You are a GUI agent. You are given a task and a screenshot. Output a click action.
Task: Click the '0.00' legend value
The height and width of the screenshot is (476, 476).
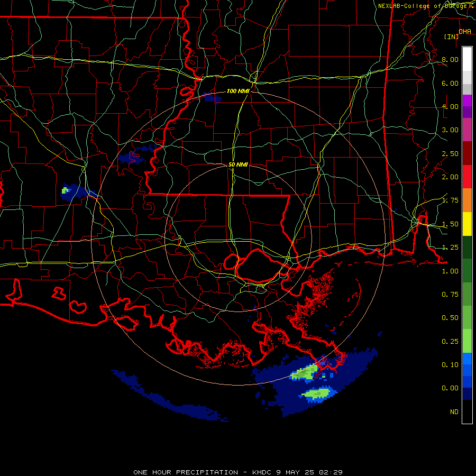(x=450, y=388)
